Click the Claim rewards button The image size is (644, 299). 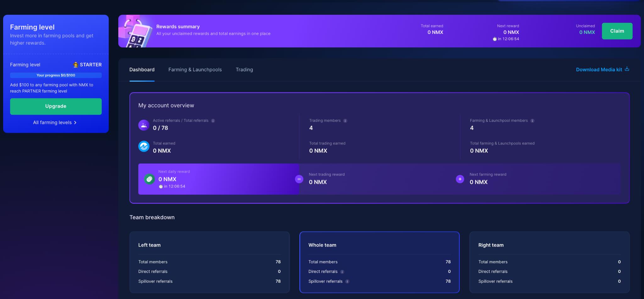[x=617, y=31]
